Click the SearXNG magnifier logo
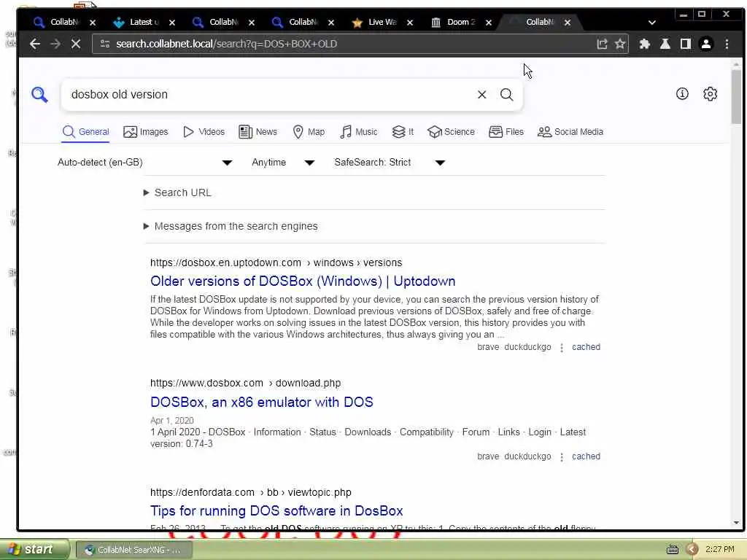This screenshot has height=560, width=747. point(39,94)
